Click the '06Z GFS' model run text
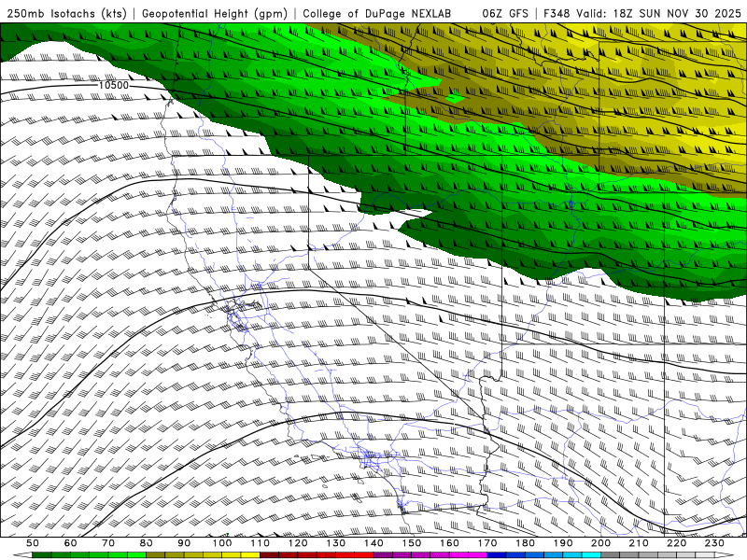This screenshot has height=560, width=747. click(505, 14)
